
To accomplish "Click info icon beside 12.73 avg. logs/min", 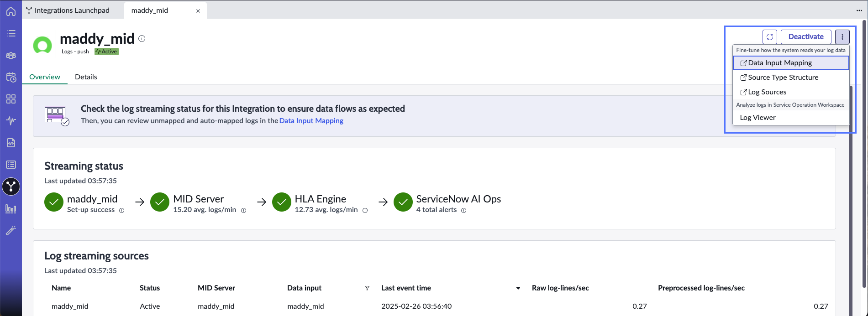I will [x=365, y=210].
